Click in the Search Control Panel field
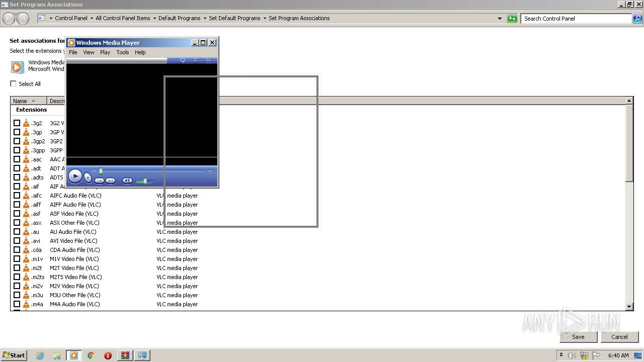The width and height of the screenshot is (644, 362). tap(576, 19)
